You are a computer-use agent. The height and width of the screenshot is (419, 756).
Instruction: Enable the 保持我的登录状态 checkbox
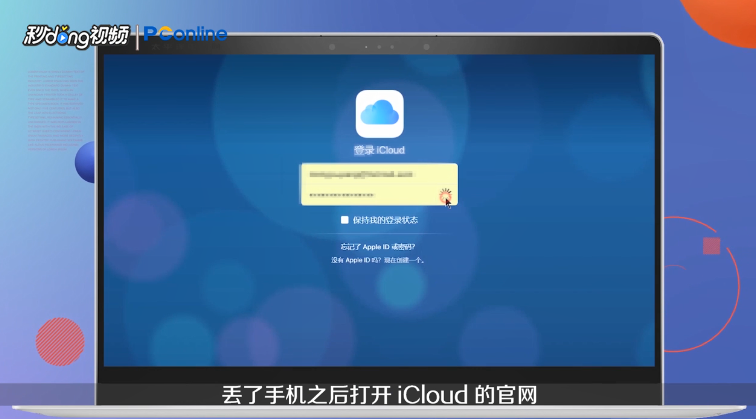[x=344, y=220]
